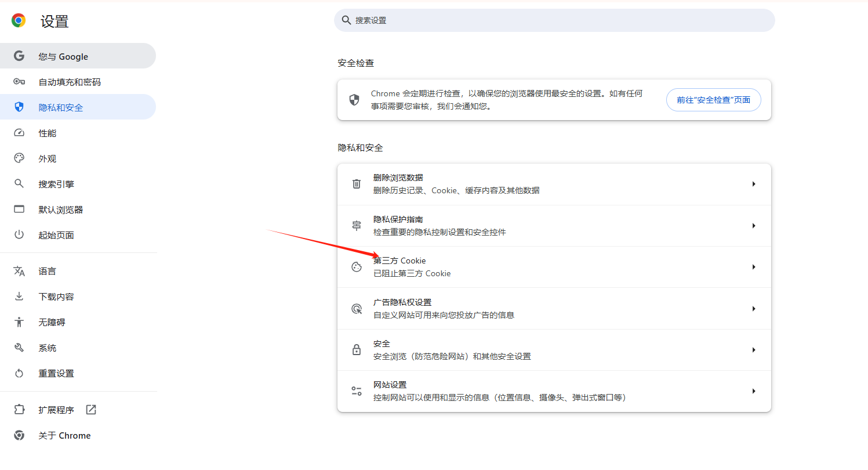Image resolution: width=868 pixels, height=470 pixels.
Task: Click the palette icon for 外观
Action: pos(19,158)
